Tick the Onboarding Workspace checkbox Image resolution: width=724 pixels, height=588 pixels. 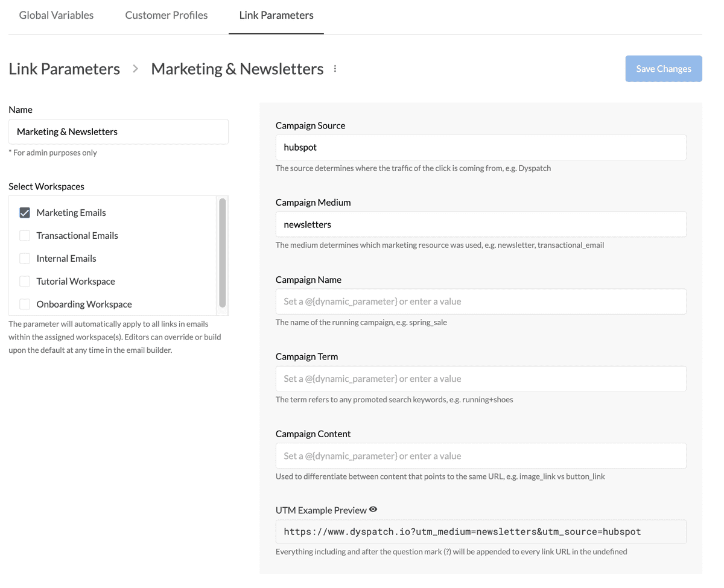click(25, 304)
